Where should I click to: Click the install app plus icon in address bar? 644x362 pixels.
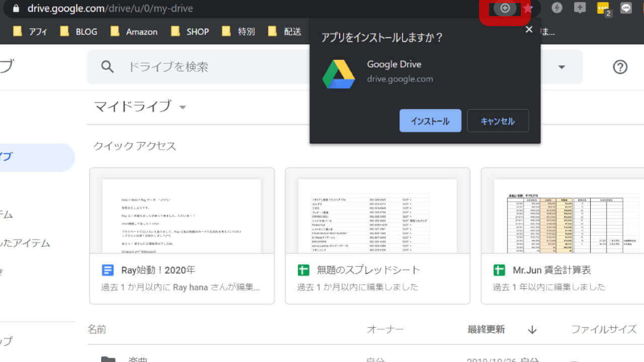tap(505, 8)
